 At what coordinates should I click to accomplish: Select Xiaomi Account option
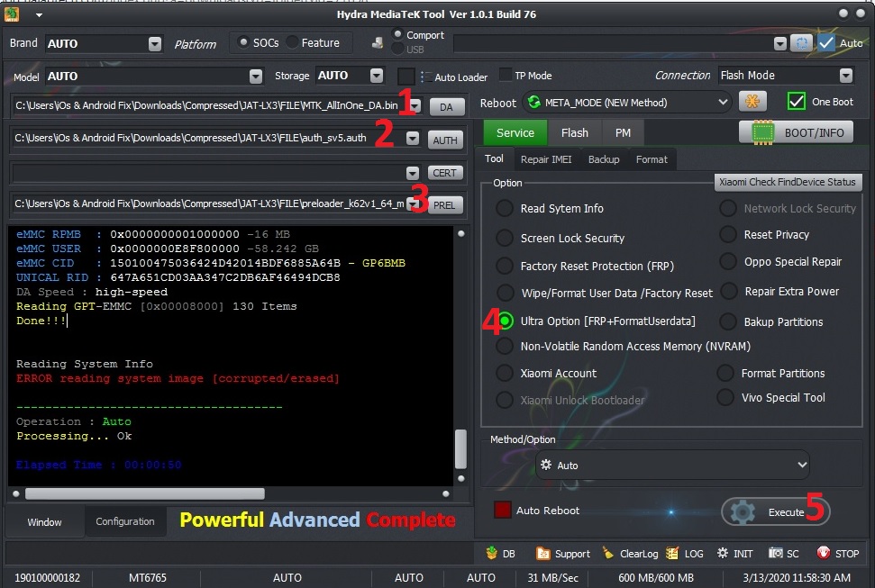tap(505, 373)
